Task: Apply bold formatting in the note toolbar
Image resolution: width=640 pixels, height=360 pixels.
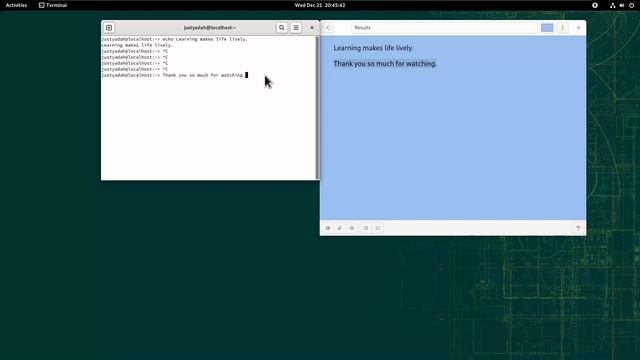Action: click(328, 228)
